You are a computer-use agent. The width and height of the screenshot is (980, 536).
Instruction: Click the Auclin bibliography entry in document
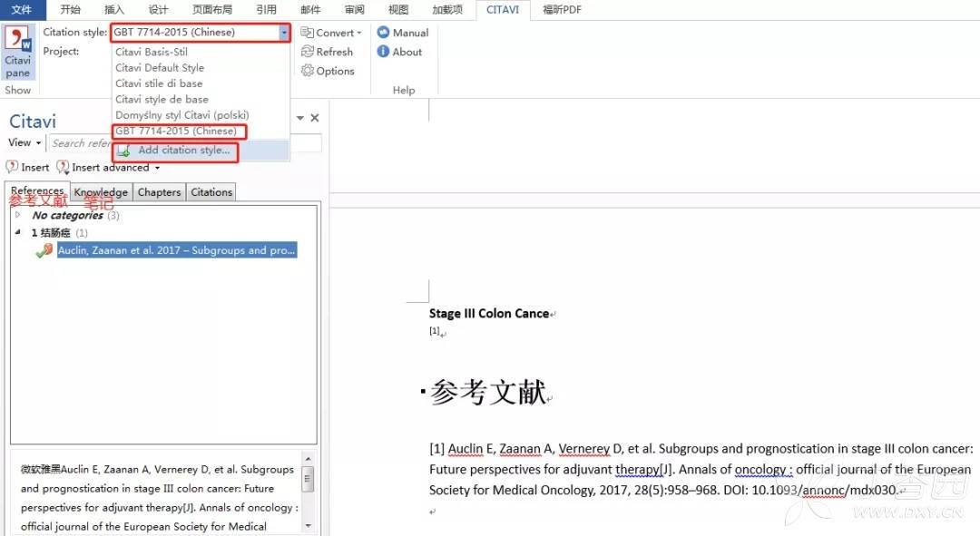701,469
